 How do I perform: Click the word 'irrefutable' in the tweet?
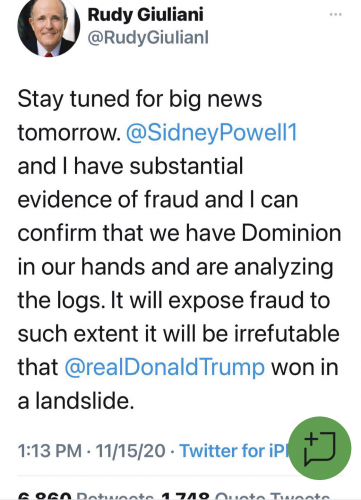287,333
